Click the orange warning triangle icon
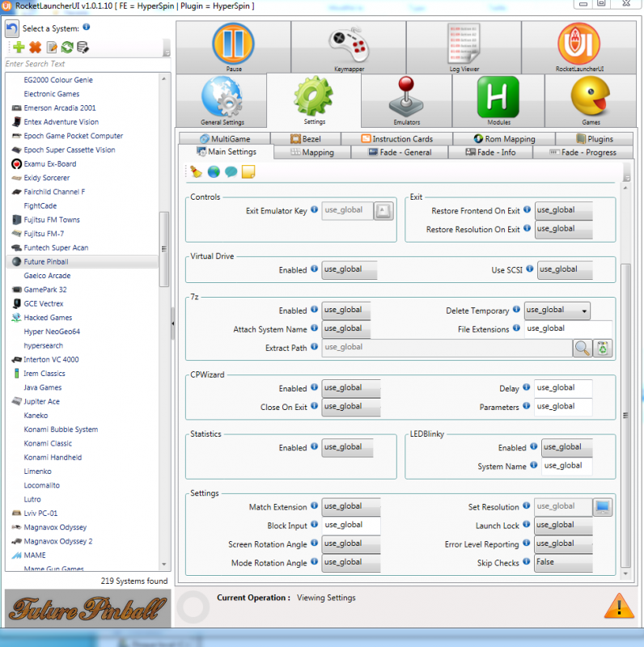Screen dimensions: 644x647 click(x=619, y=606)
